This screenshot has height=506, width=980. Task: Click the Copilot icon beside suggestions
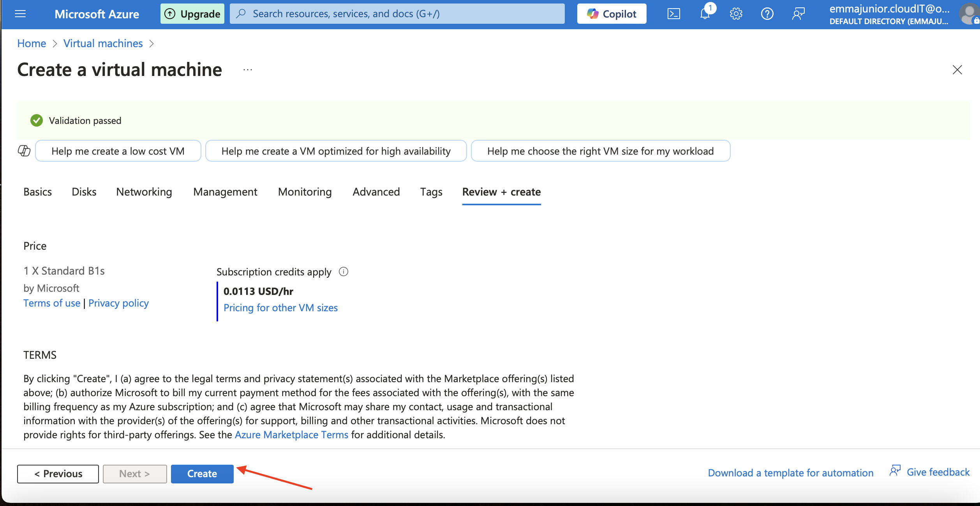point(24,151)
